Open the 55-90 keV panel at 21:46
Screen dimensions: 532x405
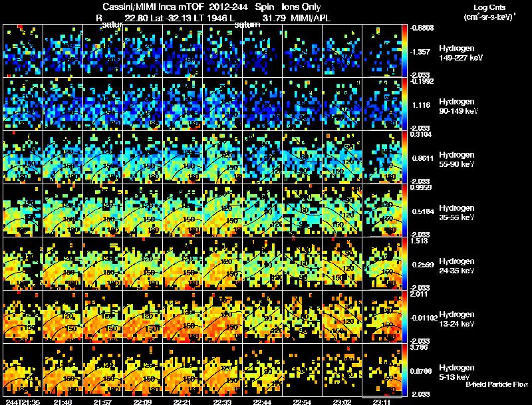[x=63, y=157]
